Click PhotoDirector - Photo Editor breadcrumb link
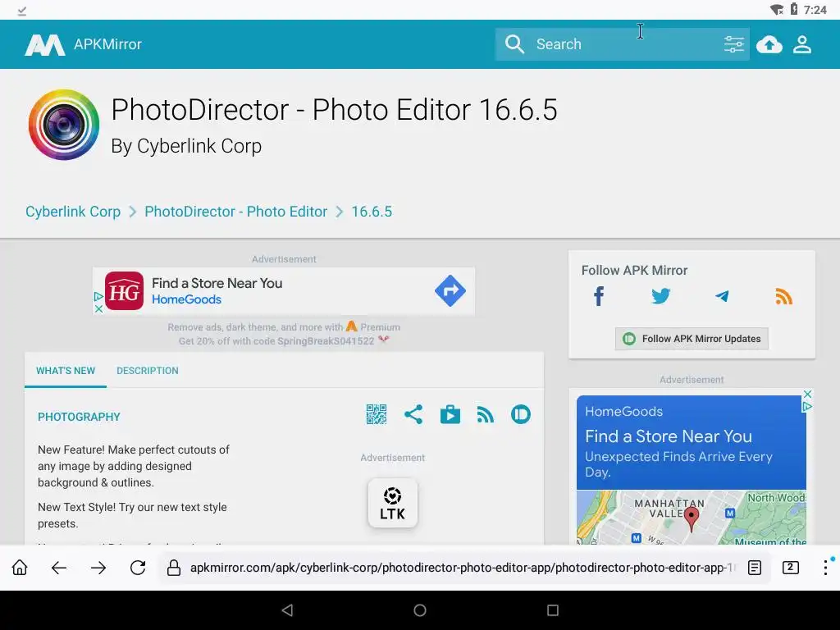The height and width of the screenshot is (630, 840). pyautogui.click(x=235, y=212)
